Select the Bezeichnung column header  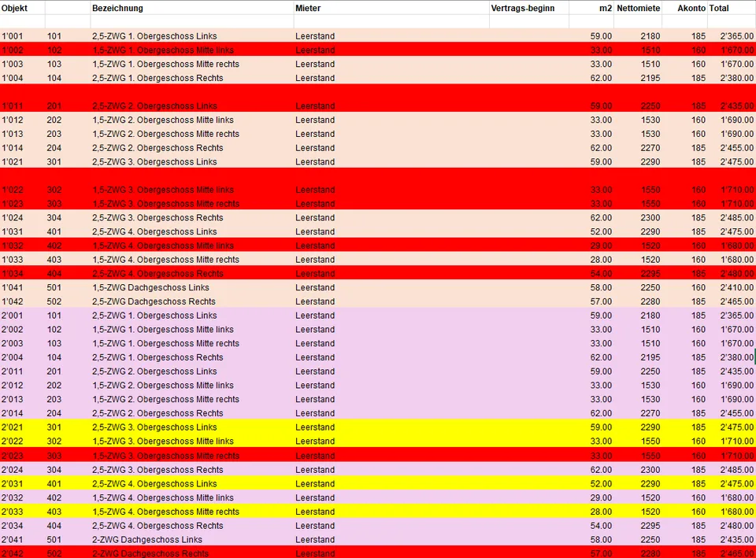(192, 8)
